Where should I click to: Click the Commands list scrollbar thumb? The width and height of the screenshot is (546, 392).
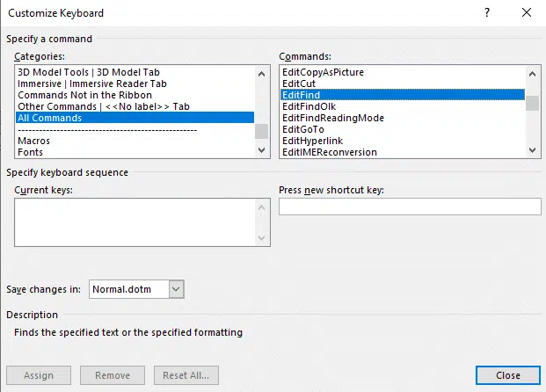tap(532, 103)
